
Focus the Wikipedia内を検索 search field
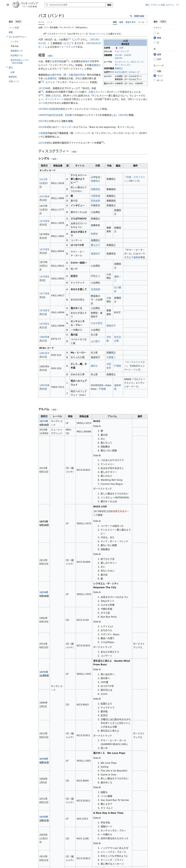click(x=75, y=5)
